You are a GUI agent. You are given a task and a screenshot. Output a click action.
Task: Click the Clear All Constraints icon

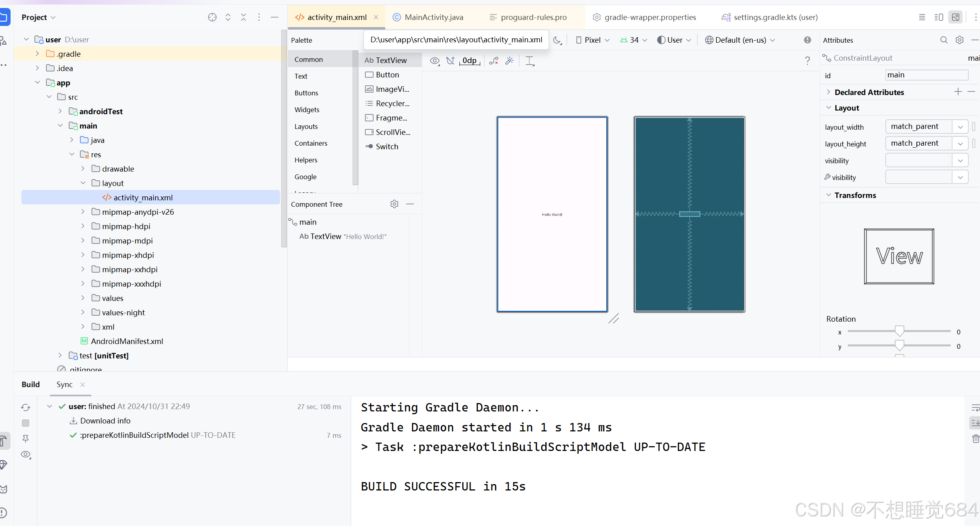tap(494, 61)
